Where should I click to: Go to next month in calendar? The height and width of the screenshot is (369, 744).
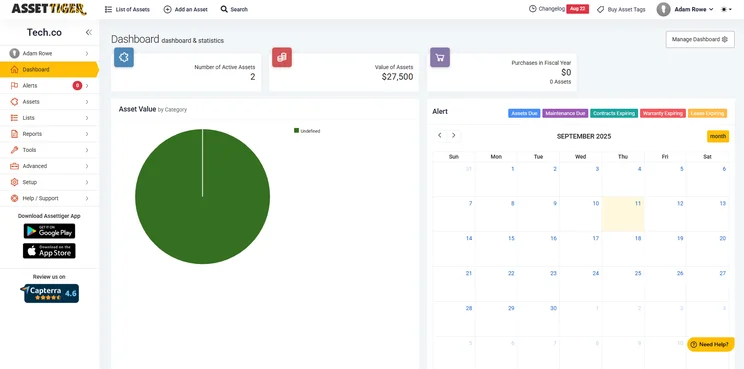point(454,136)
